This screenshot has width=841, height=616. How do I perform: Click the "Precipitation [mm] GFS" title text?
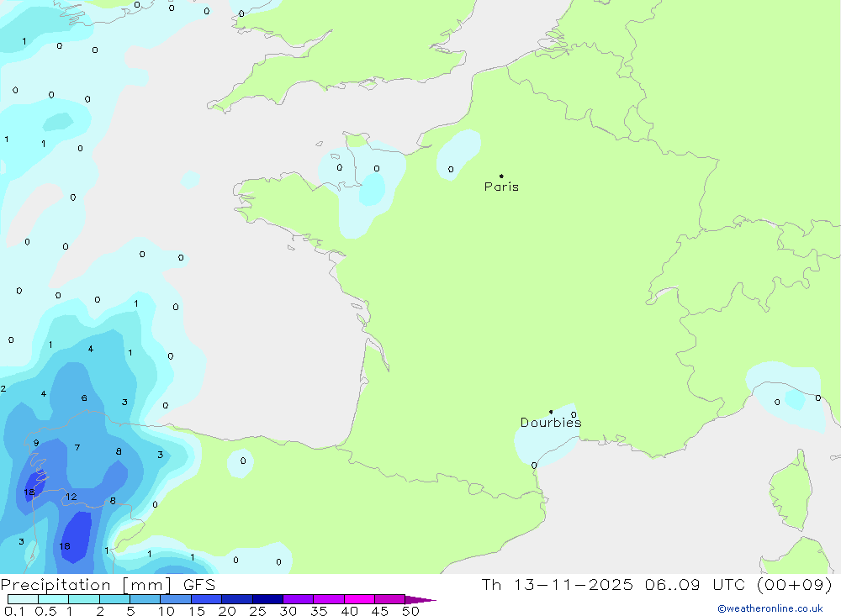click(108, 584)
